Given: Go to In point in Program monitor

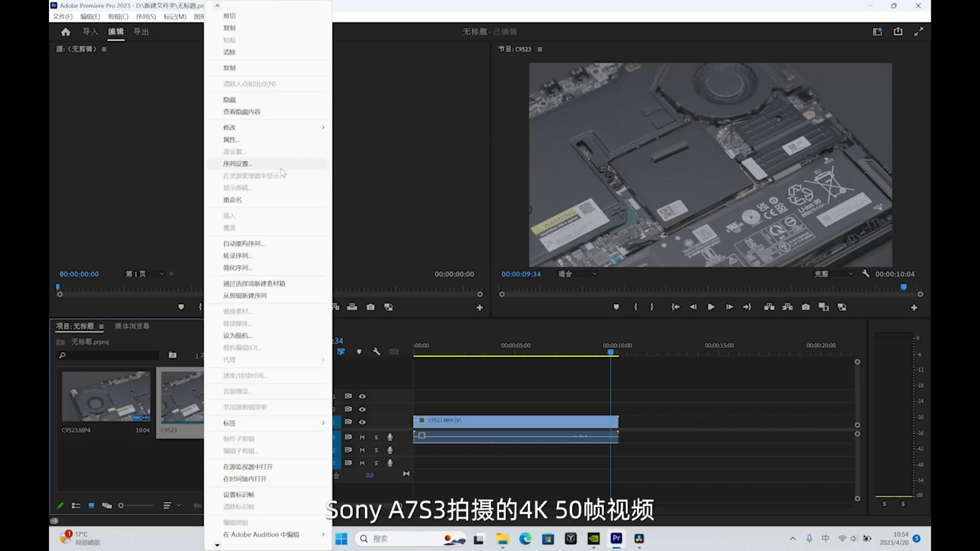Looking at the screenshot, I should pos(675,307).
